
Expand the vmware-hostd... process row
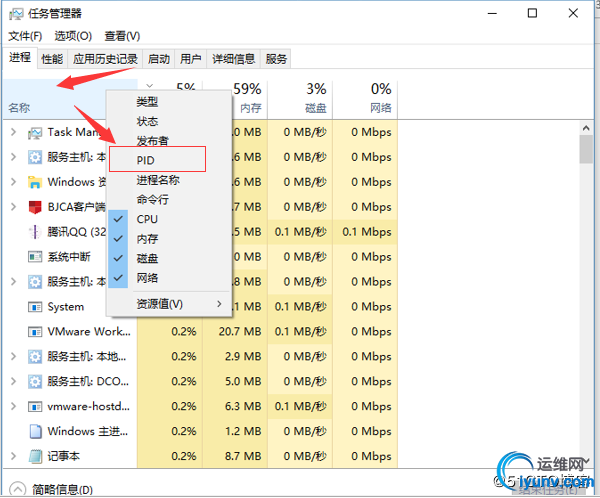coord(13,406)
